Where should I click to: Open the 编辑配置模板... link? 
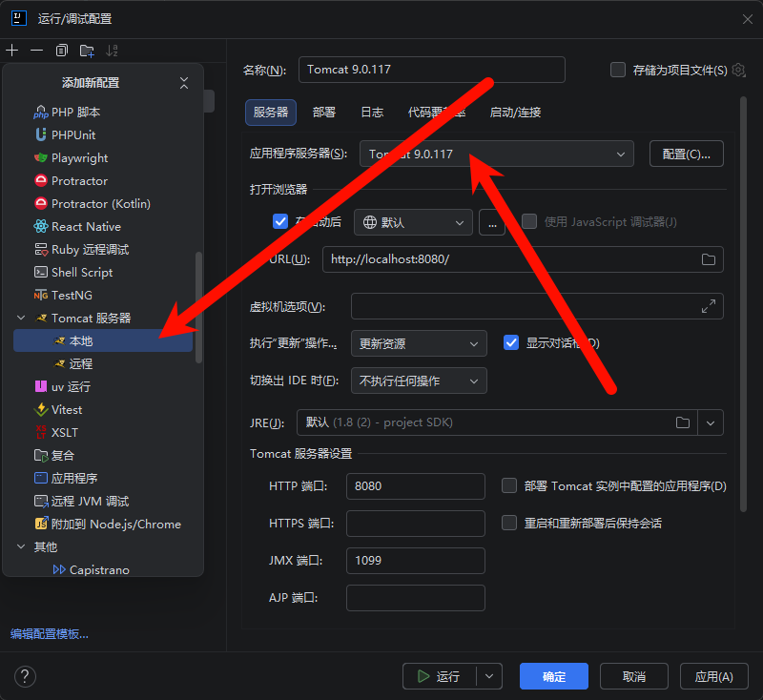(x=50, y=634)
